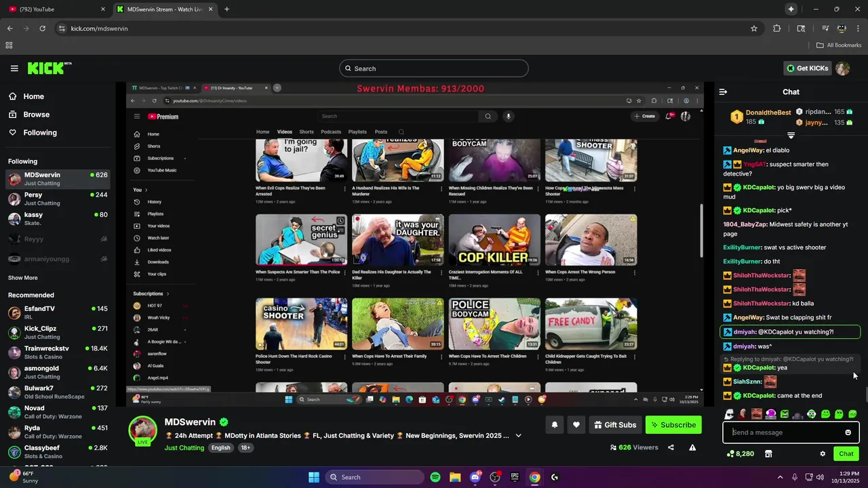This screenshot has width=868, height=488.
Task: Open the Chrome apps grid icon
Action: pos(9,45)
